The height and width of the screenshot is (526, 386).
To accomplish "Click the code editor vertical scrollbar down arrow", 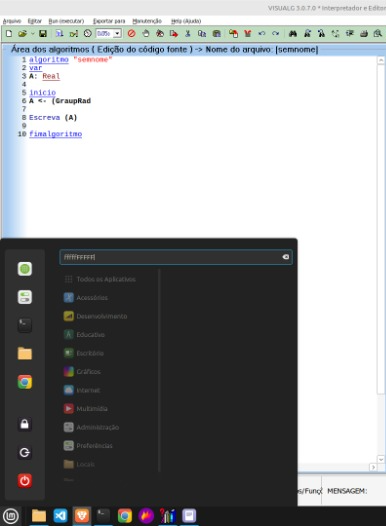I will point(381,459).
